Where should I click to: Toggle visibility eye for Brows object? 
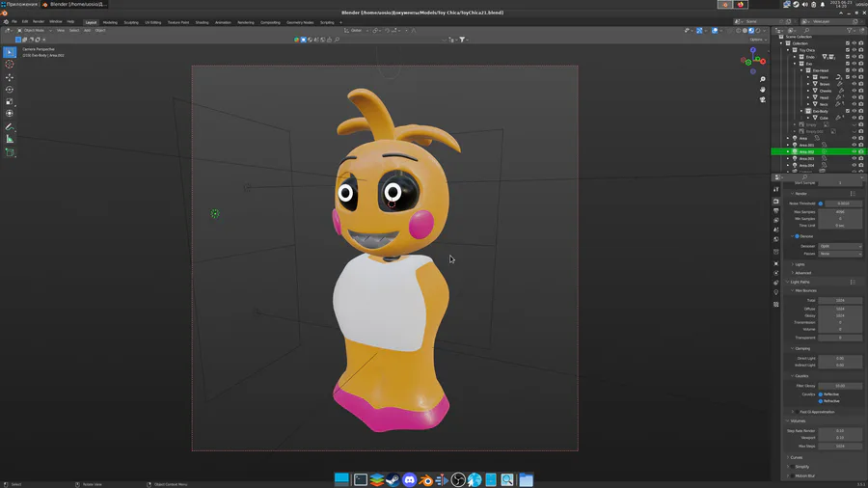(854, 84)
